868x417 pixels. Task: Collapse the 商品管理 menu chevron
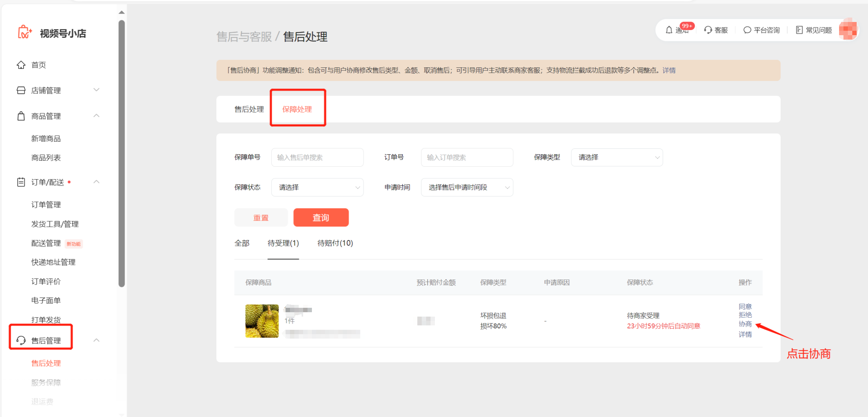96,116
